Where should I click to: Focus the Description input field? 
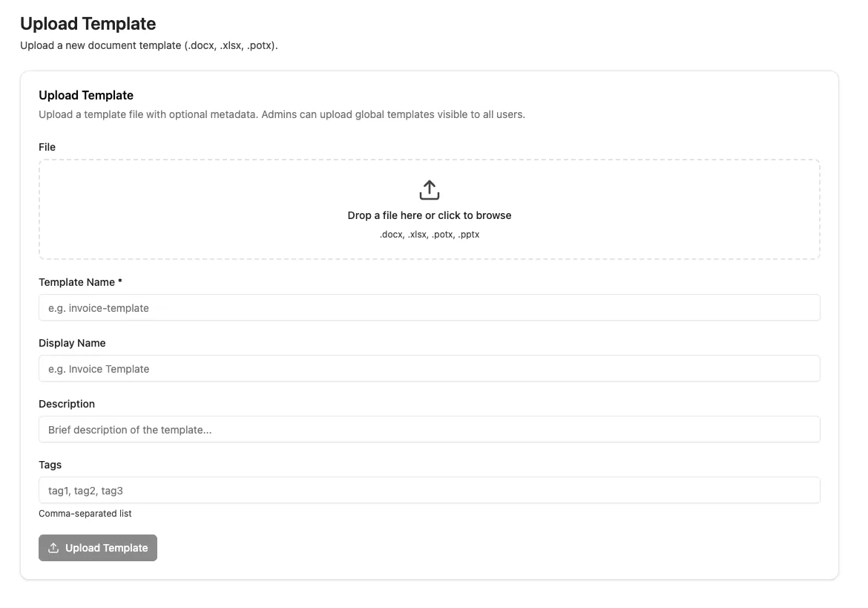click(x=429, y=429)
